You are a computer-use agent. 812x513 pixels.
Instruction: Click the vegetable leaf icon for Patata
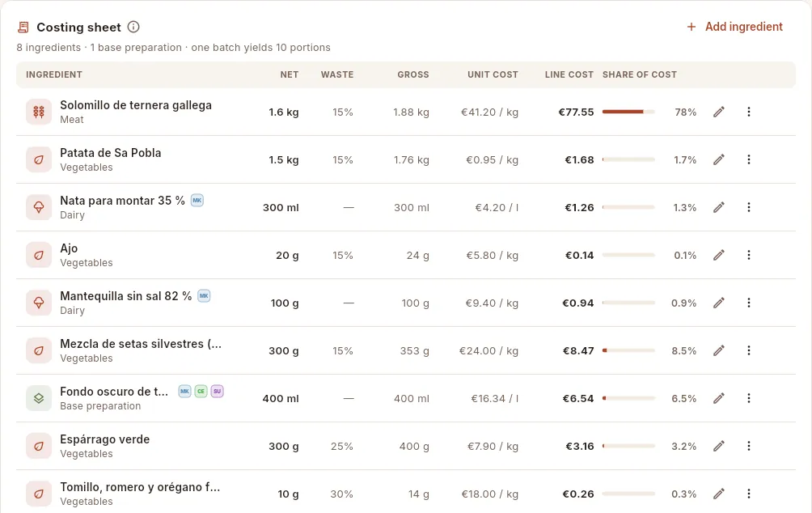pos(39,159)
